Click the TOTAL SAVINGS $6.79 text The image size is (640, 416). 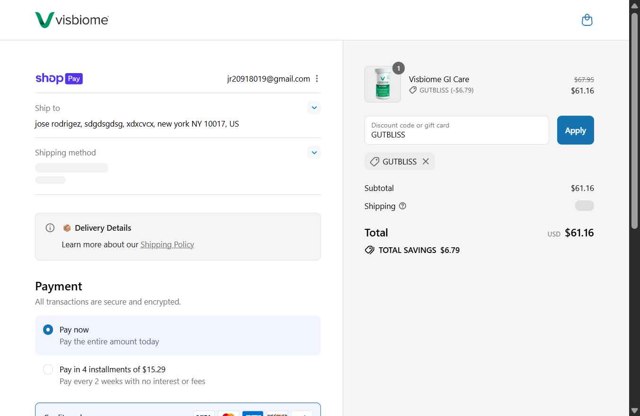click(419, 250)
